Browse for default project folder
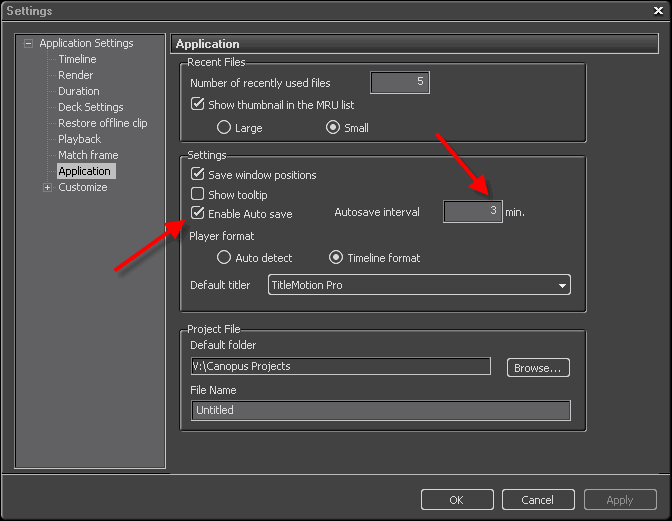The width and height of the screenshot is (672, 521). tap(538, 368)
